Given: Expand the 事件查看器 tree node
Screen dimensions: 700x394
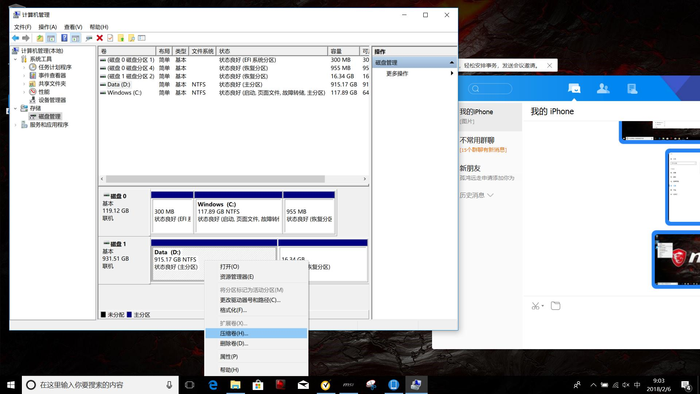Looking at the screenshot, I should tap(24, 75).
